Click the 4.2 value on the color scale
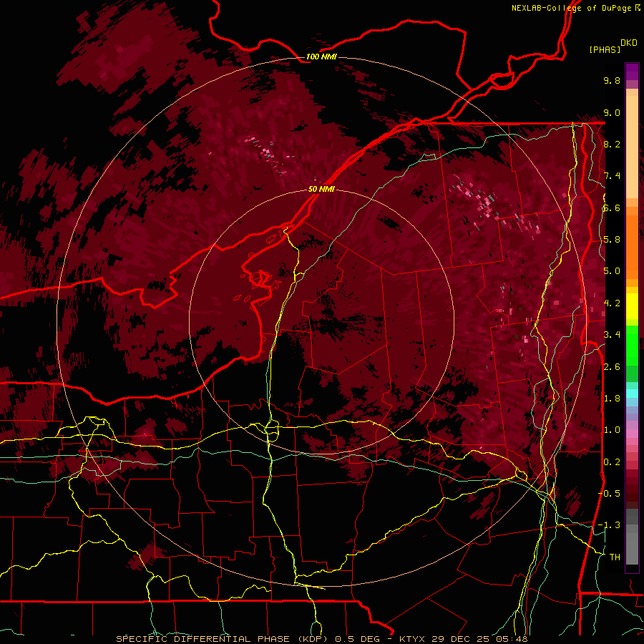Screen dimensions: 644x644 pyautogui.click(x=612, y=303)
